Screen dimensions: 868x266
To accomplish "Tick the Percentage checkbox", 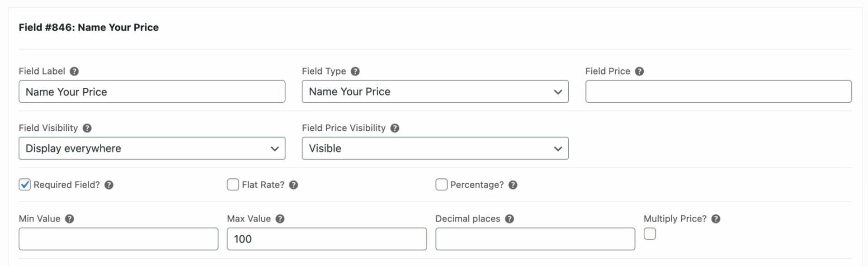I will 441,185.
